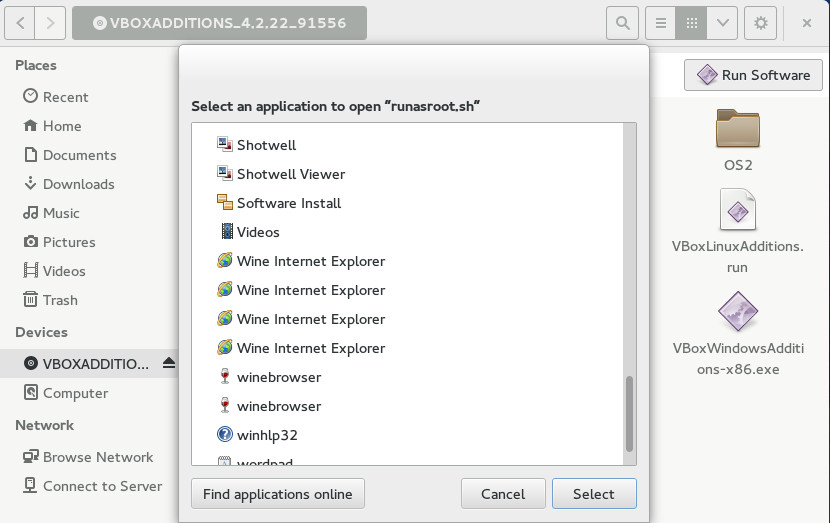Select the first winebrowser entry

pyautogui.click(x=407, y=377)
